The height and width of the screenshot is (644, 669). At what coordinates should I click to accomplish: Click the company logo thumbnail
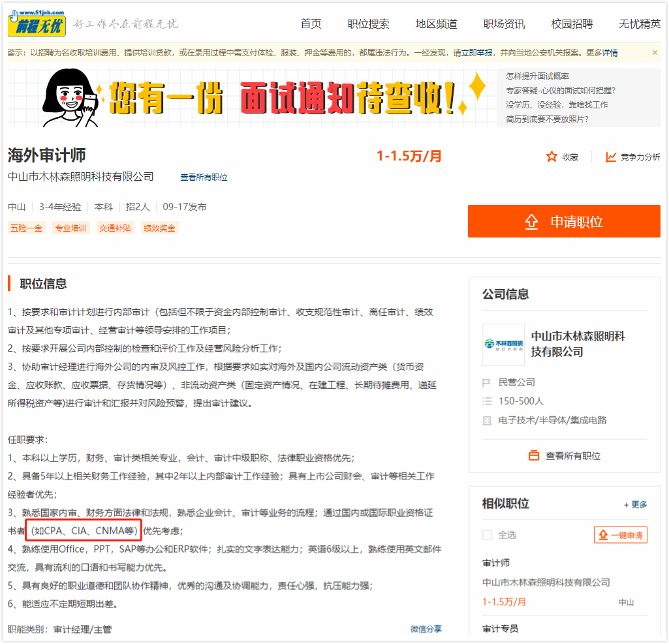tap(503, 345)
